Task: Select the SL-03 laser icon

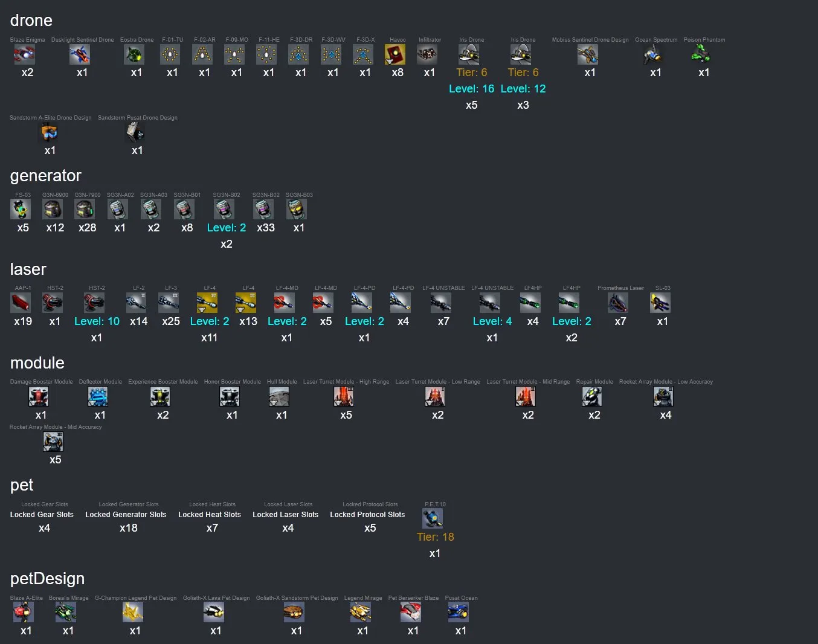Action: pos(660,303)
